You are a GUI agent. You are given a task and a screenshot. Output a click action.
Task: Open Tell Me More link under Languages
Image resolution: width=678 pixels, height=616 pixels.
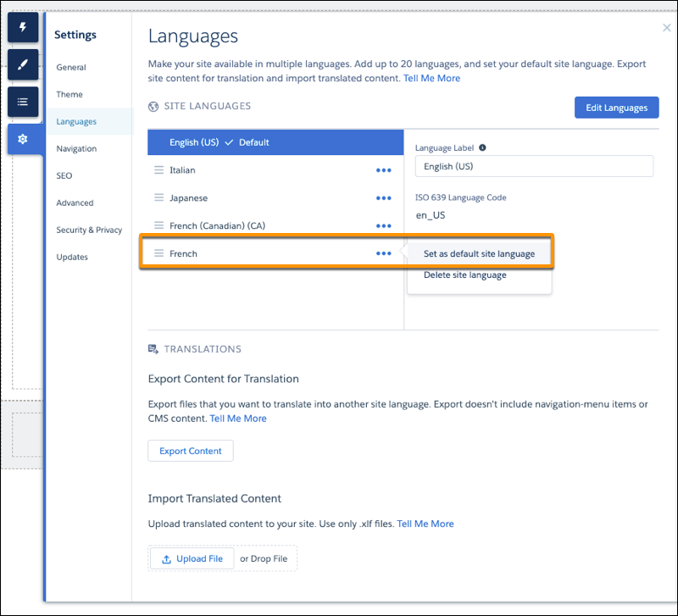click(431, 78)
